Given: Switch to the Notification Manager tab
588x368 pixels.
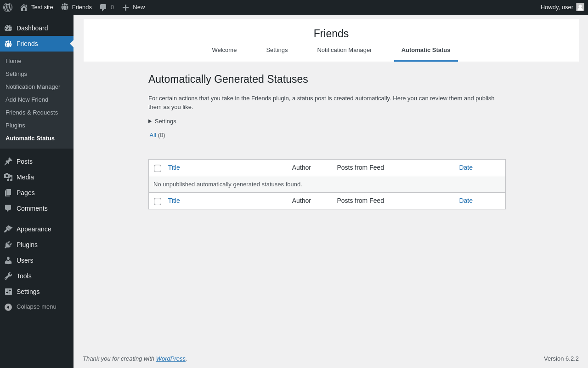Looking at the screenshot, I should 345,50.
